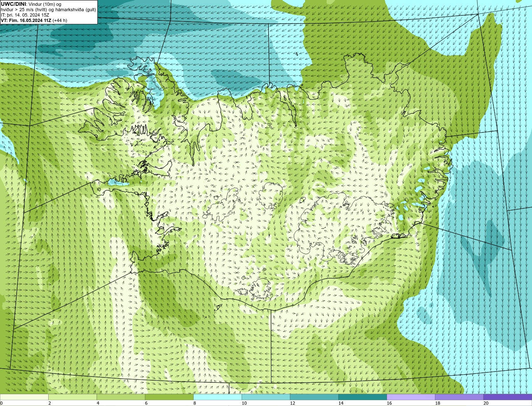Click the 8–10 m/s light cyan legend swatch
Screen dimensions: 532x406
(218, 397)
